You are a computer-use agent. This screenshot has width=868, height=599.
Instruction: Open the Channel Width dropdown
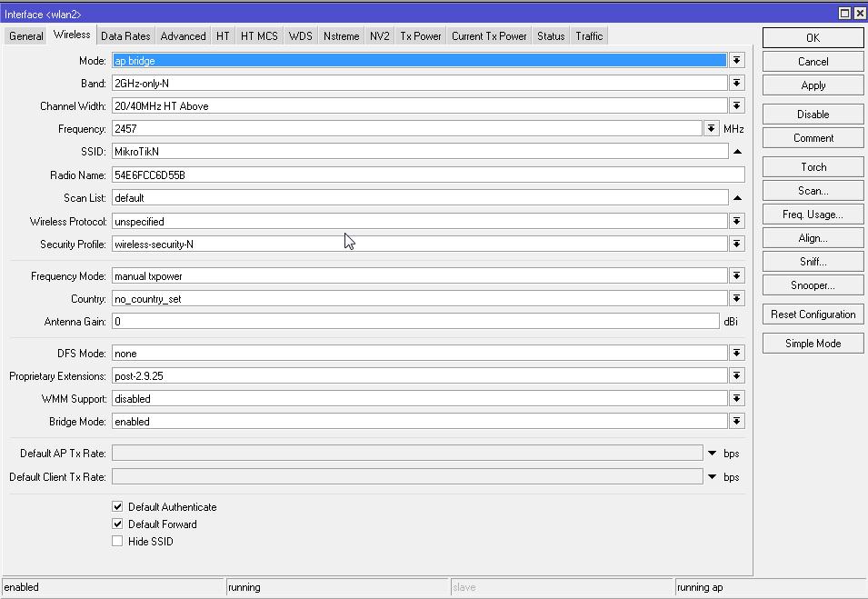pyautogui.click(x=736, y=105)
